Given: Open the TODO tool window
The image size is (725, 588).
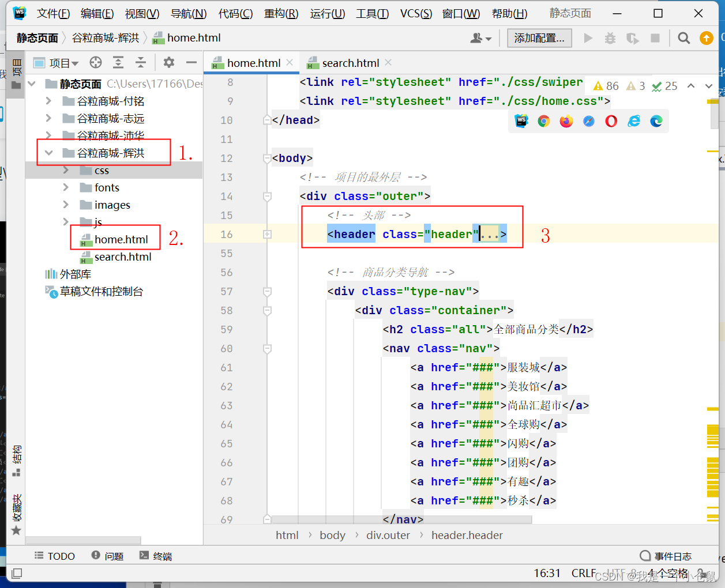Looking at the screenshot, I should point(55,556).
